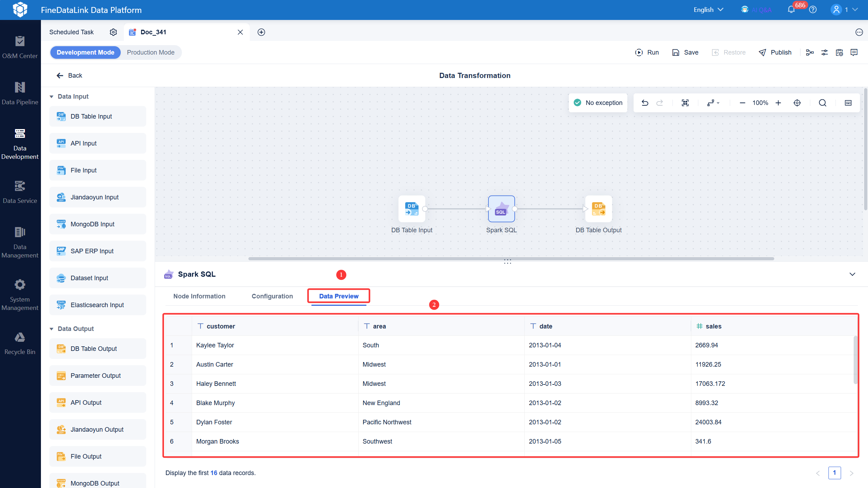Select the Jiandaoyun Input operator
The width and height of the screenshot is (868, 488).
[x=98, y=197]
